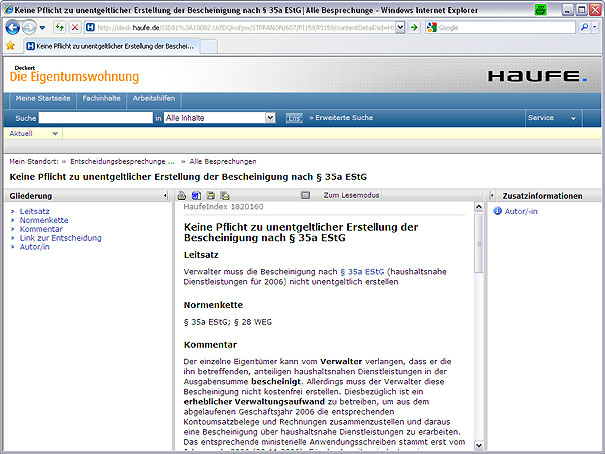Click the Internet Explorer title bar icon
Image resolution: width=605 pixels, height=454 pixels.
[8, 10]
